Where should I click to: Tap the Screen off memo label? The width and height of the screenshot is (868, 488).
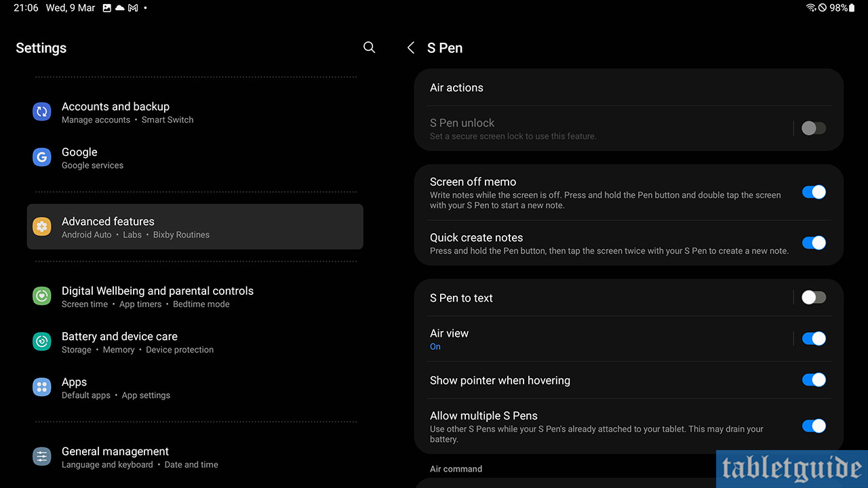pos(473,182)
